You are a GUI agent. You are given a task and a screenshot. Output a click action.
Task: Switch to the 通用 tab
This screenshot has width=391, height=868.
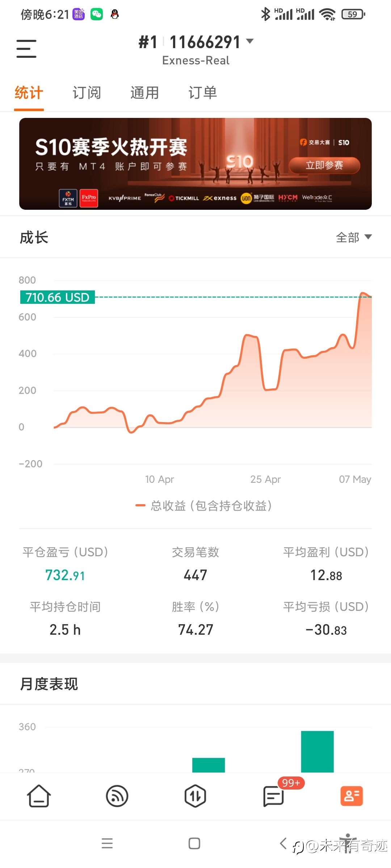145,93
